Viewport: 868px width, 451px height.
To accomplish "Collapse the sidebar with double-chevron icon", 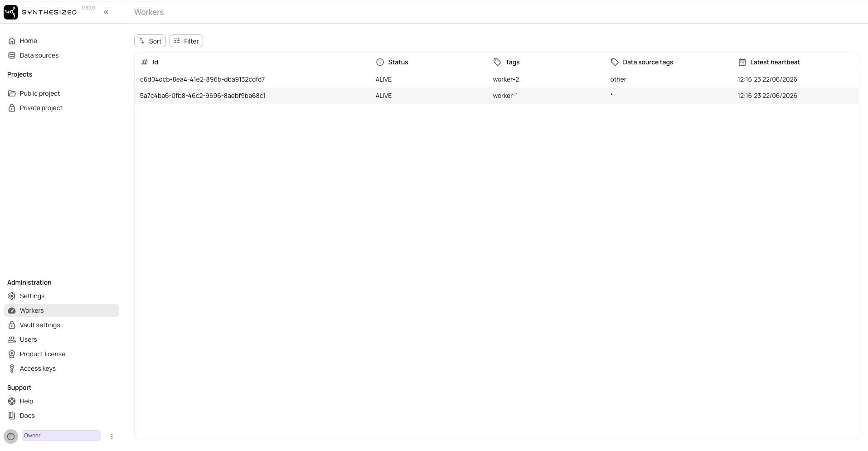I will [x=106, y=12].
